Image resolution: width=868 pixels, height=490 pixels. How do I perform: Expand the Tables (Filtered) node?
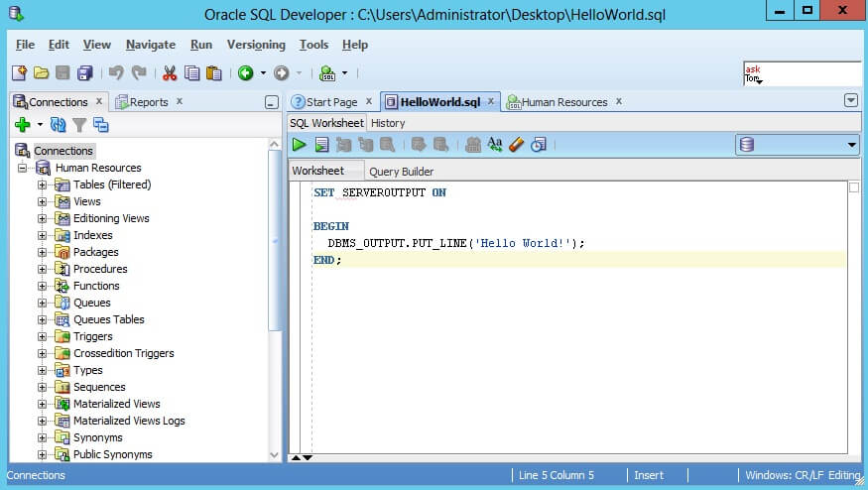42,184
